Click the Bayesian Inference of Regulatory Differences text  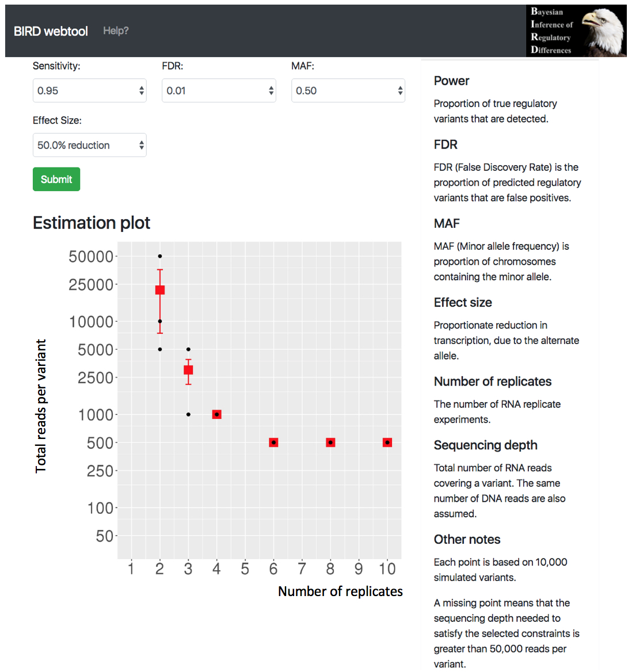click(551, 31)
